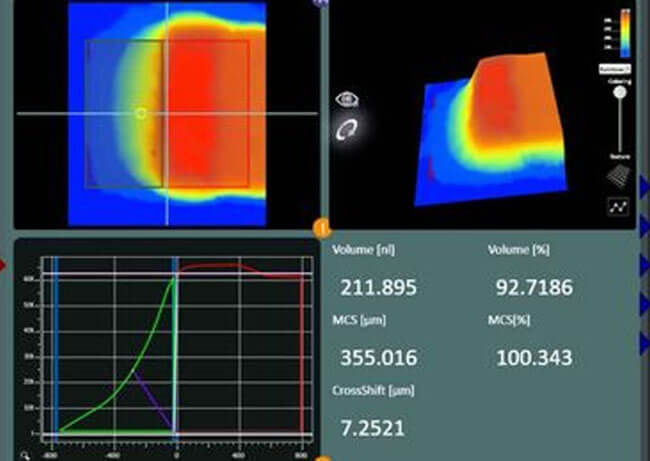Click the red arrow marker left of chart

(x=4, y=265)
